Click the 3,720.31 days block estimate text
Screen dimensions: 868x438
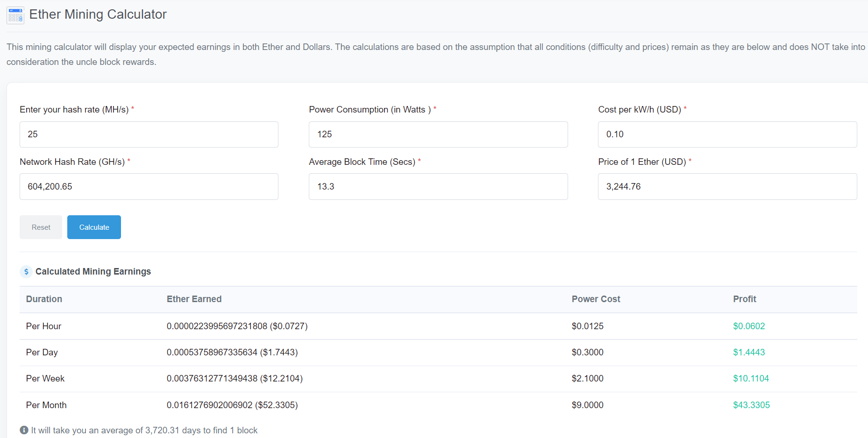pos(144,430)
